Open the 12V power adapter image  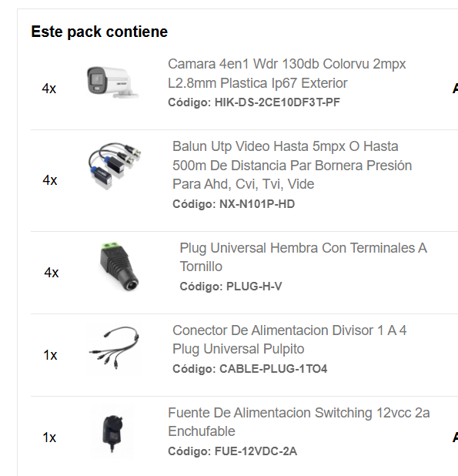(x=112, y=431)
